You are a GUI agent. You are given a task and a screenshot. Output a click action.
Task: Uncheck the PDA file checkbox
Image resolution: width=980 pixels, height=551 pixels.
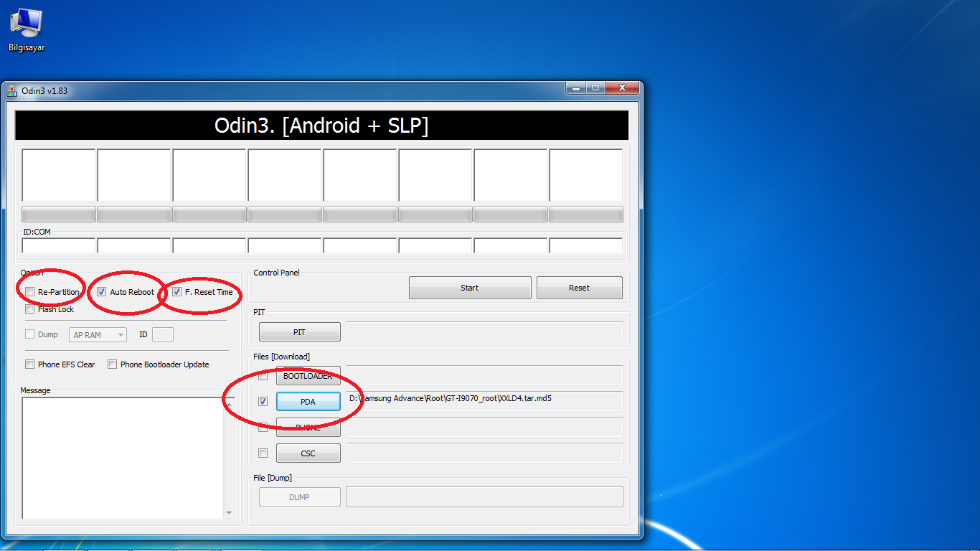[263, 402]
